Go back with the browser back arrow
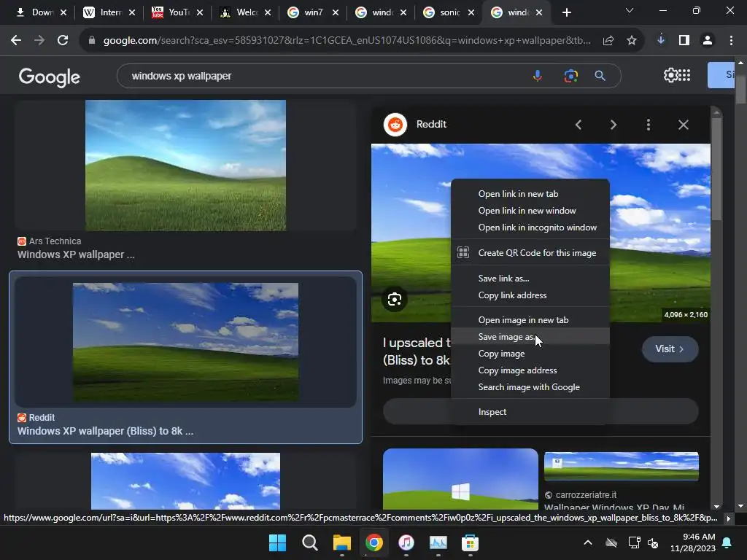Image resolution: width=747 pixels, height=560 pixels. (x=16, y=41)
